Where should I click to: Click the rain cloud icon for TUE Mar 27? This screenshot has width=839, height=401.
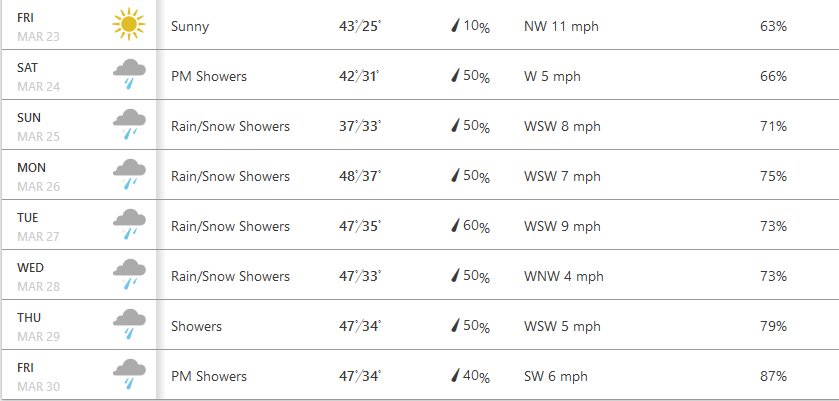(x=129, y=224)
